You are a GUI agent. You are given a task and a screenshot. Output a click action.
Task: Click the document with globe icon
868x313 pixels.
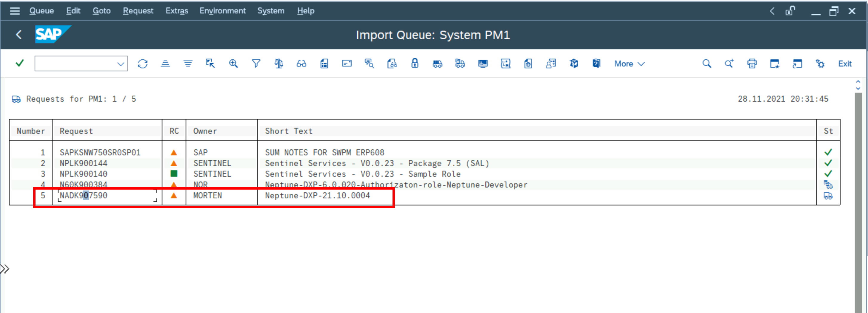coord(528,63)
